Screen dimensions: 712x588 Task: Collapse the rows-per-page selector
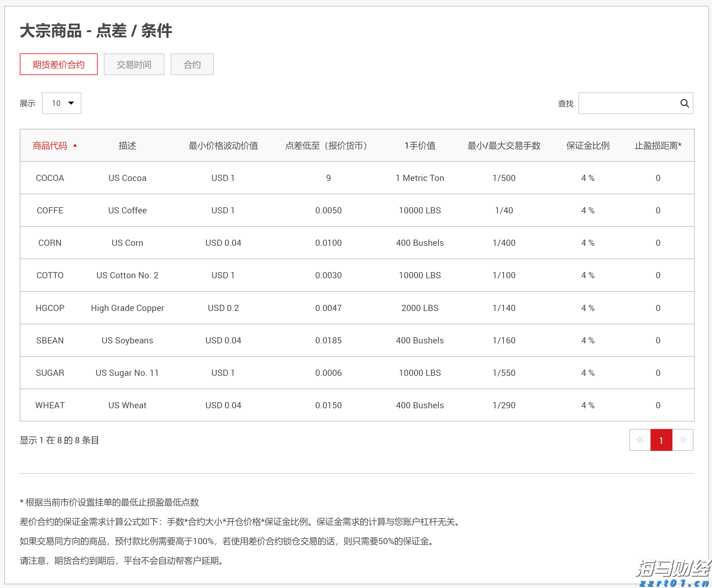tap(61, 103)
